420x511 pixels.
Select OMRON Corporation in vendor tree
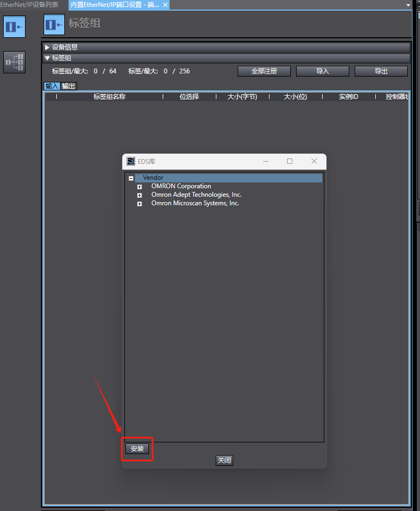(181, 186)
